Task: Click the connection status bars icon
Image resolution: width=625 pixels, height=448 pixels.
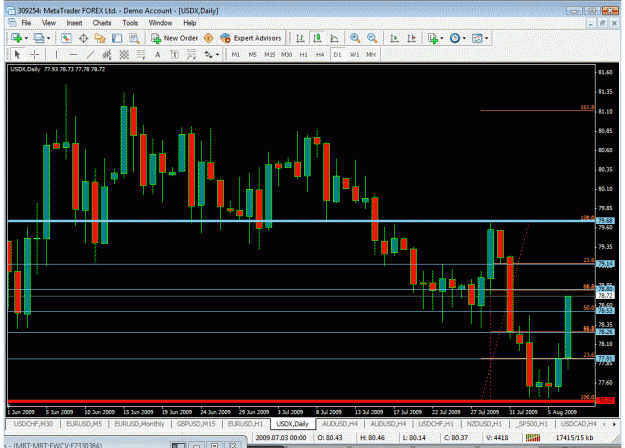Action: (x=533, y=438)
